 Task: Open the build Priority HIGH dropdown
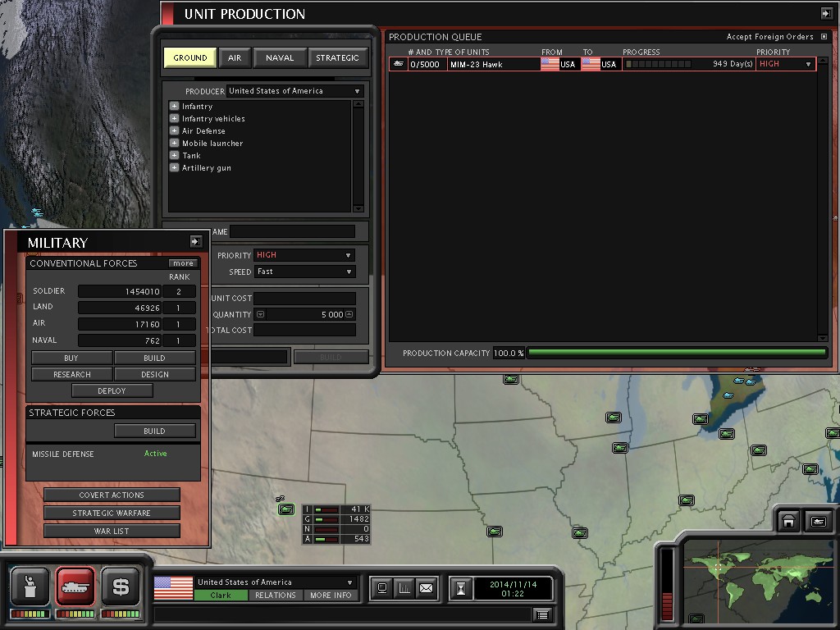pyautogui.click(x=304, y=255)
